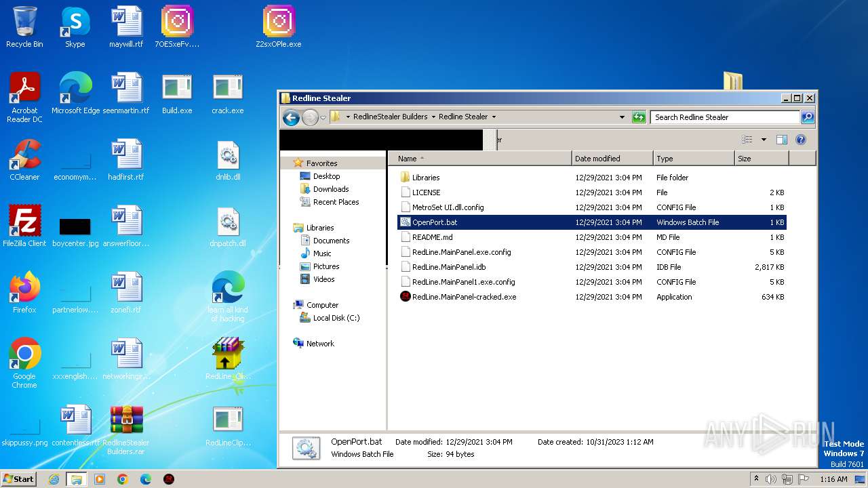Select the dnpatch.dll desktop file
The width and height of the screenshot is (868, 488).
(228, 226)
